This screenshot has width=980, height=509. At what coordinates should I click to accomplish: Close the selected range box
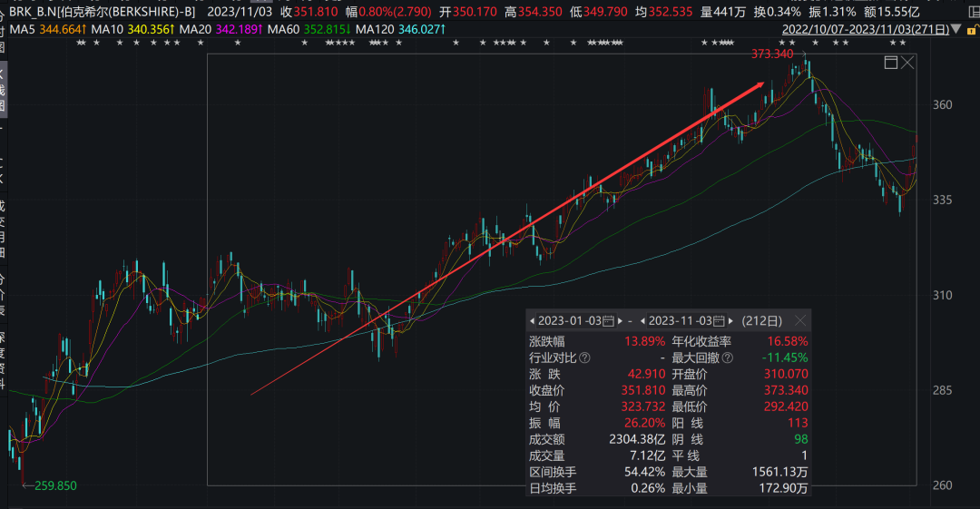(907, 63)
